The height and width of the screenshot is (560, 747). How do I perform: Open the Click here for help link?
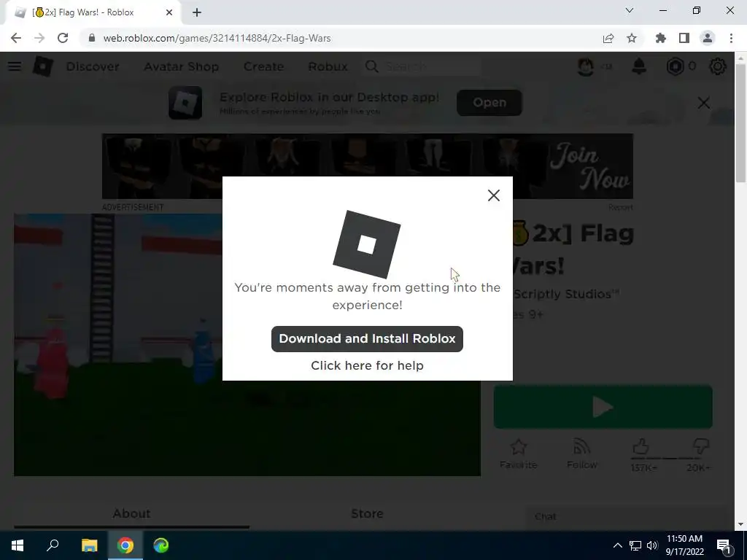tap(367, 365)
